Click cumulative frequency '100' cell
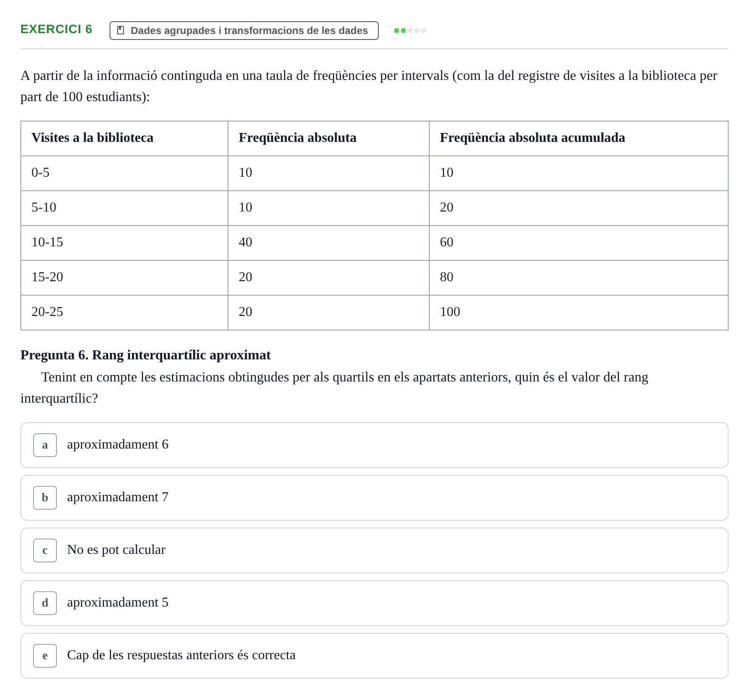Image resolution: width=749 pixels, height=700 pixels. [x=579, y=313]
